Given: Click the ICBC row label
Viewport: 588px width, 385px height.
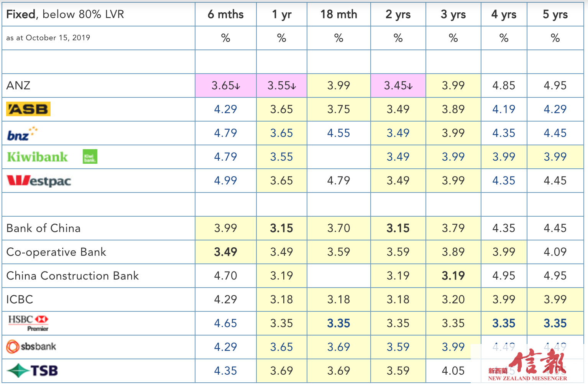Looking at the screenshot, I should (x=20, y=299).
